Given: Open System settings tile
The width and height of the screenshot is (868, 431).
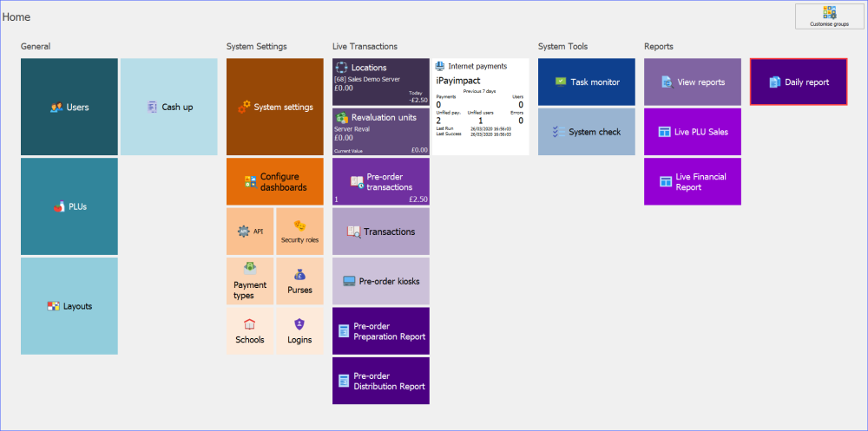Looking at the screenshot, I should 275,107.
